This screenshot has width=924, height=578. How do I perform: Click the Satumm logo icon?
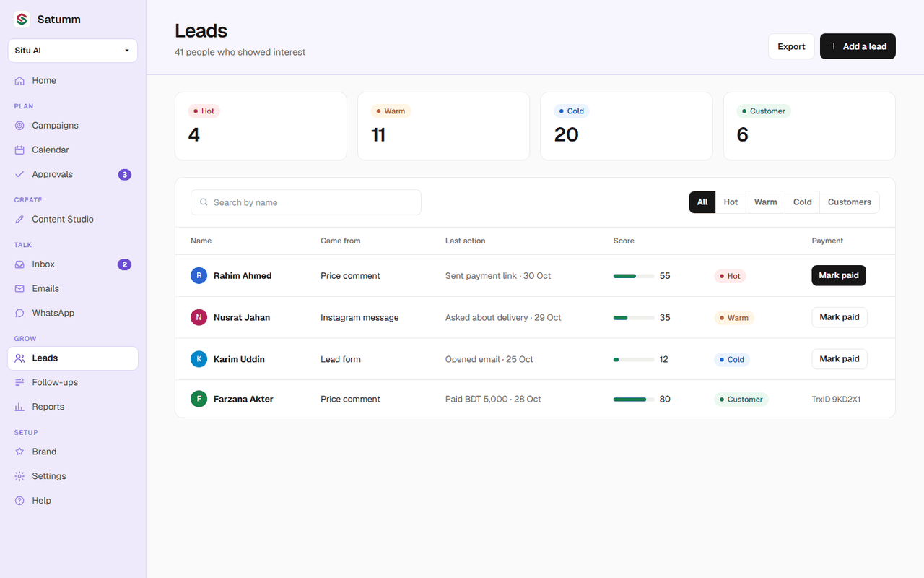pyautogui.click(x=22, y=20)
